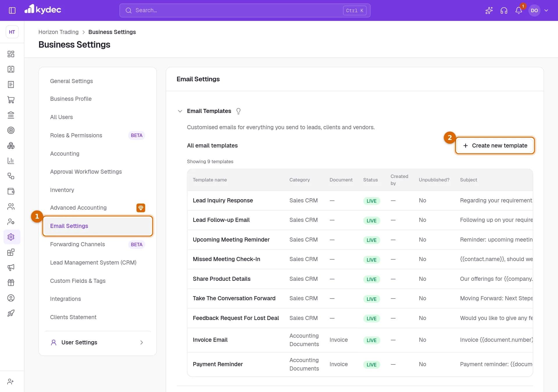
Task: Open the AI sparkle icon in header
Action: pos(489,10)
